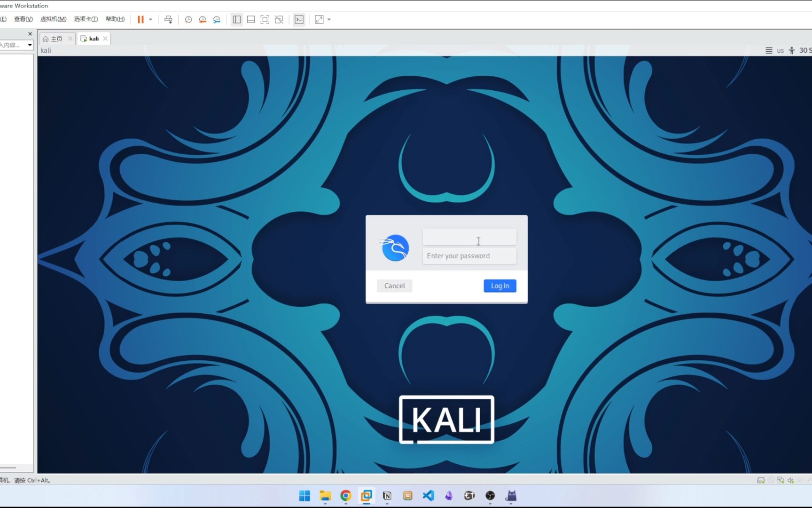Revert the VM to its previous snapshot
Viewport: 812px width, 508px height.
click(x=203, y=19)
